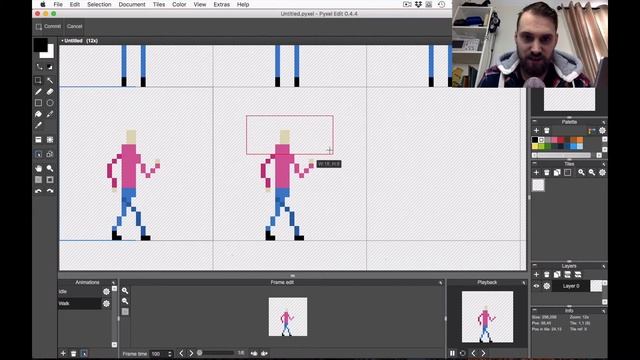This screenshot has width=640, height=360.
Task: Select the rectangular Selection tool
Action: [38, 80]
